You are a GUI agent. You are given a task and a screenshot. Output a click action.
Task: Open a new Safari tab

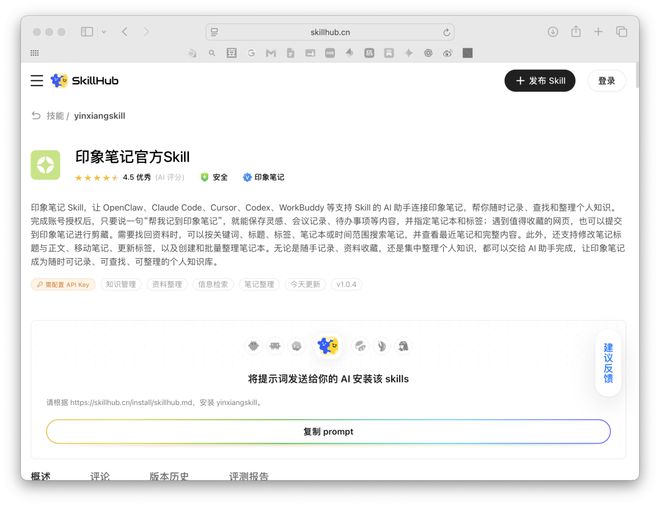598,32
